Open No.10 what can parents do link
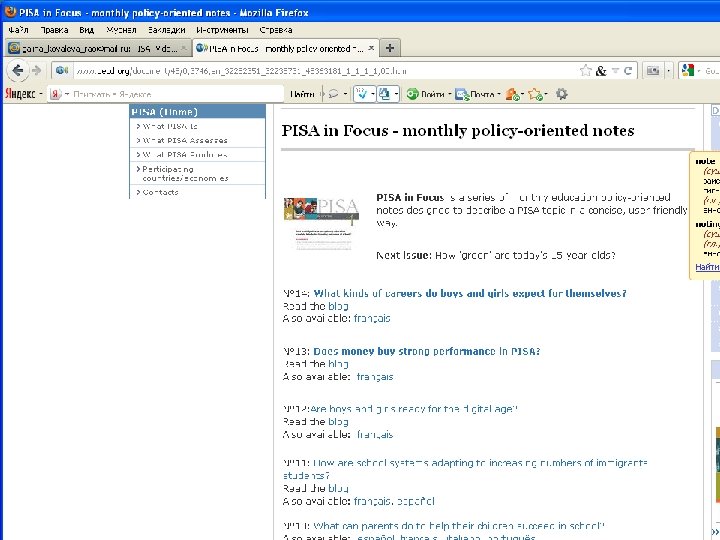The image size is (720, 540). click(x=459, y=526)
